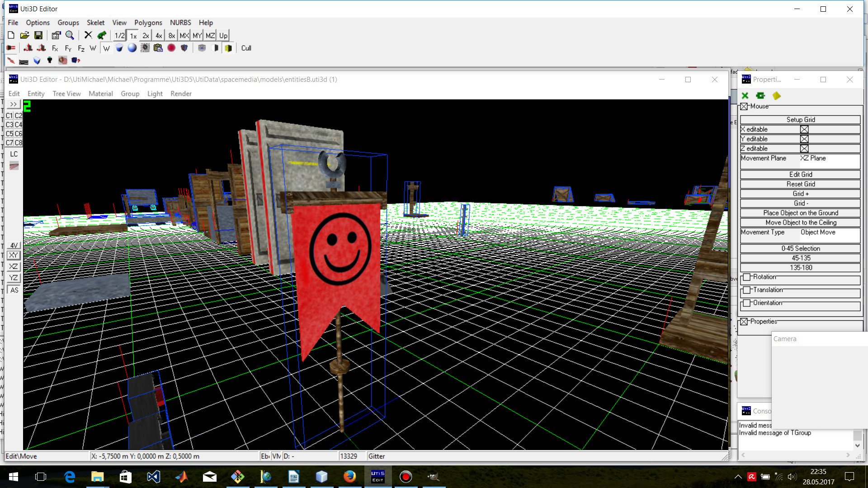868x488 pixels.
Task: Click the yellow tag icon in Properties
Action: pyautogui.click(x=777, y=96)
